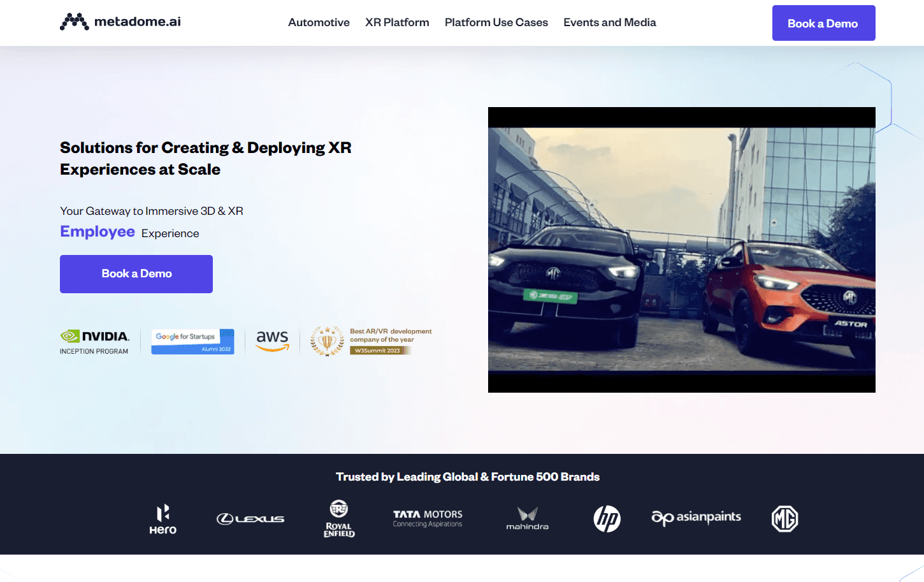
Task: Click the purple word Employee
Action: coord(97,232)
